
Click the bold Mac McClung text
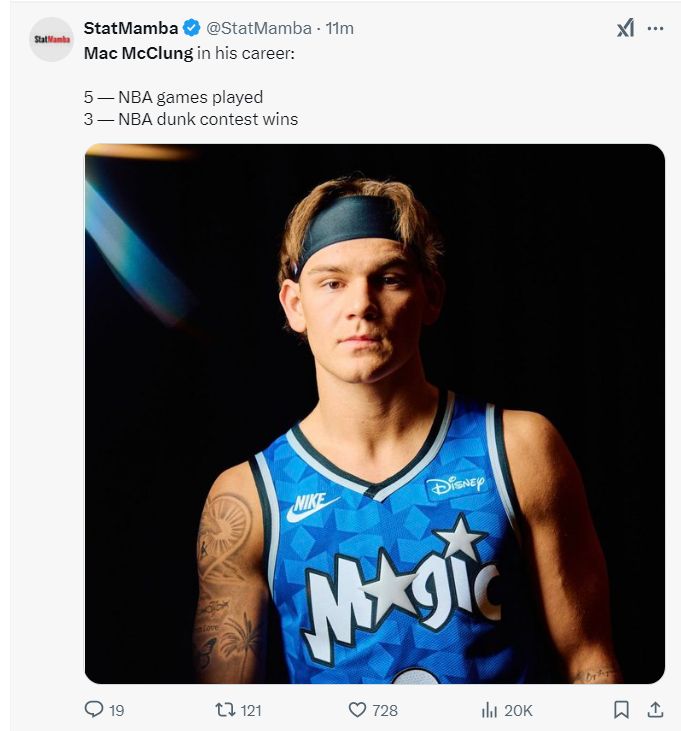coord(138,53)
